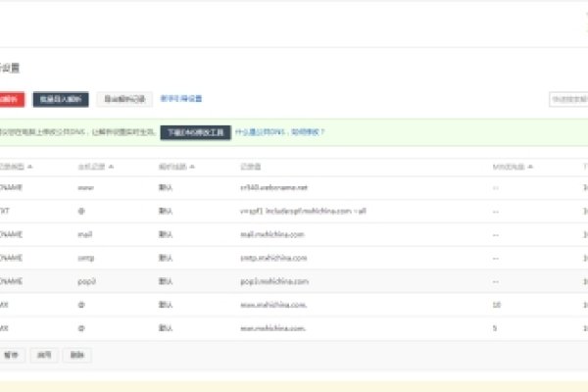The height and width of the screenshot is (392, 588).
Task: Click the default line cell in pop3 row
Action: click(x=166, y=281)
